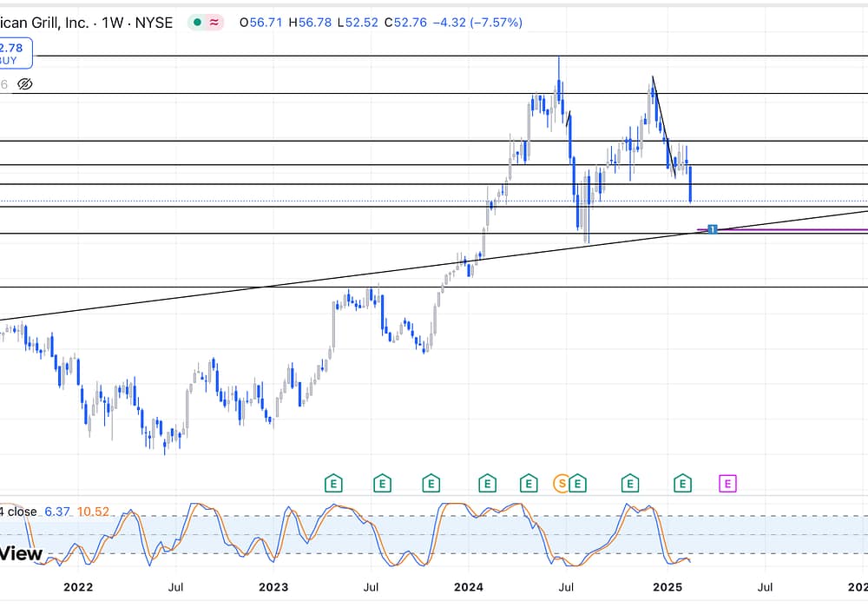
Task: Select the blue numbered 1 trendline anchor
Action: [x=712, y=229]
